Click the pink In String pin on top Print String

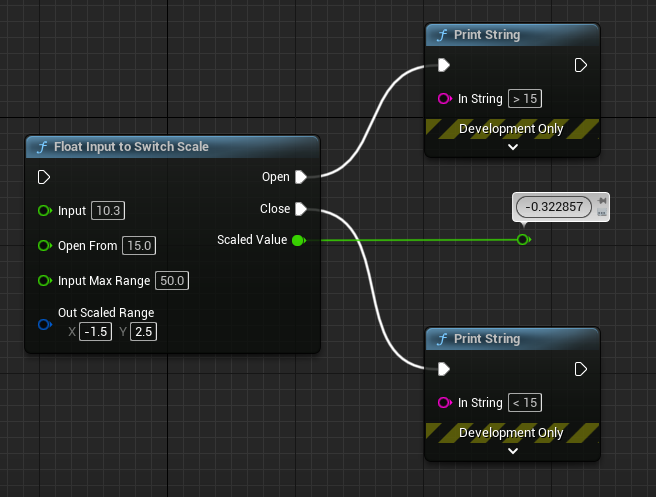[444, 99]
